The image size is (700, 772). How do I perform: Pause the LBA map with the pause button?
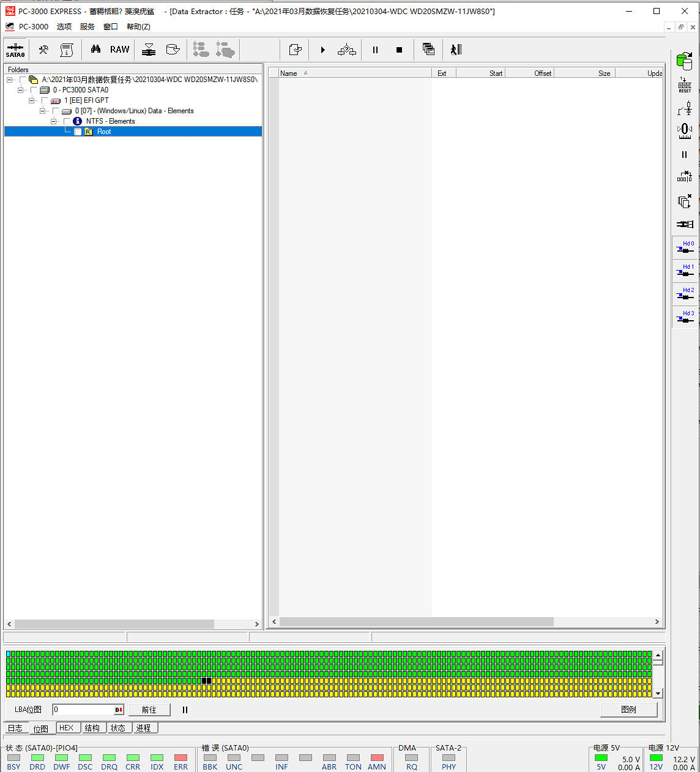tap(185, 710)
